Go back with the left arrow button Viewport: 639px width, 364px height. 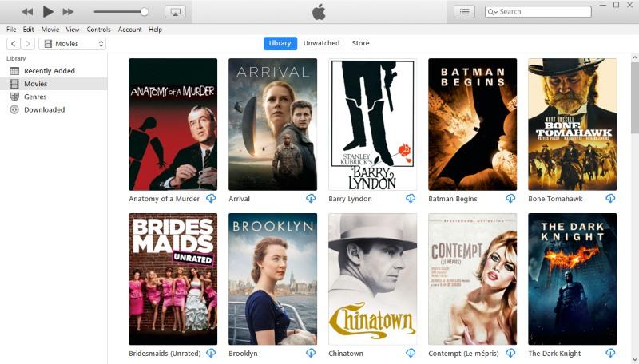[x=14, y=44]
